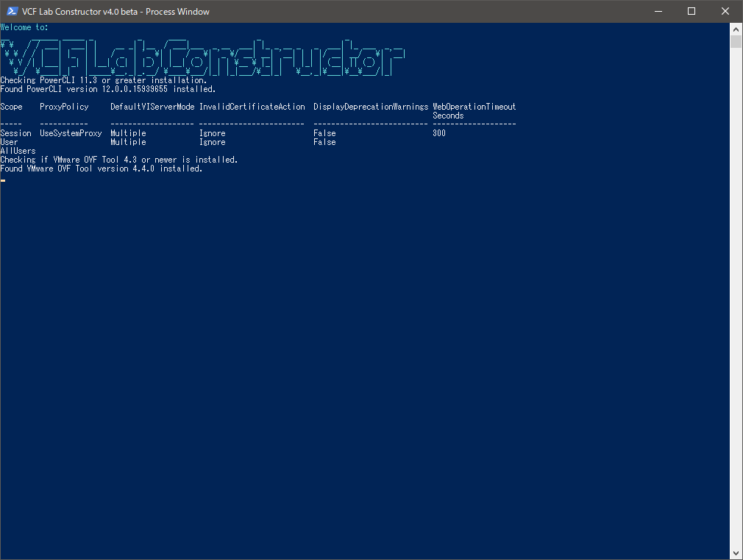743x560 pixels.
Task: Click the 300 timeout value
Action: coord(439,133)
